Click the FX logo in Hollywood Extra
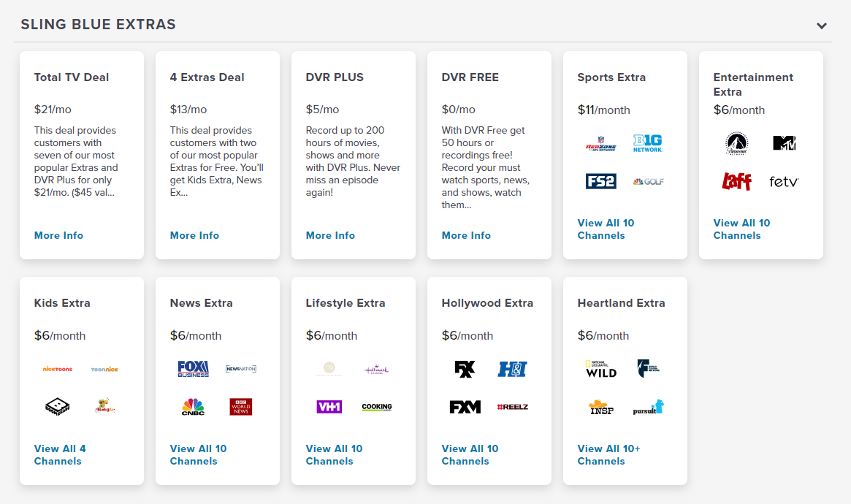Screen dimensions: 851x504 point(465,369)
